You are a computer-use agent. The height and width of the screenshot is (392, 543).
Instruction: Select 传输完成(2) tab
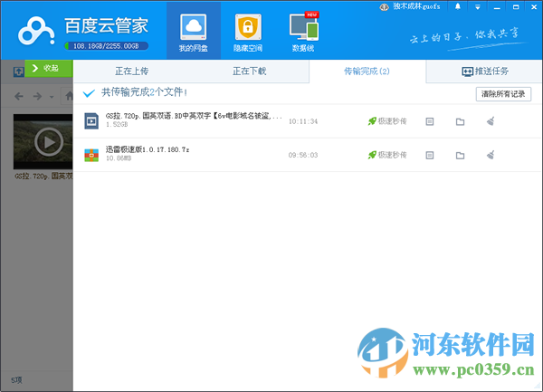pos(367,72)
